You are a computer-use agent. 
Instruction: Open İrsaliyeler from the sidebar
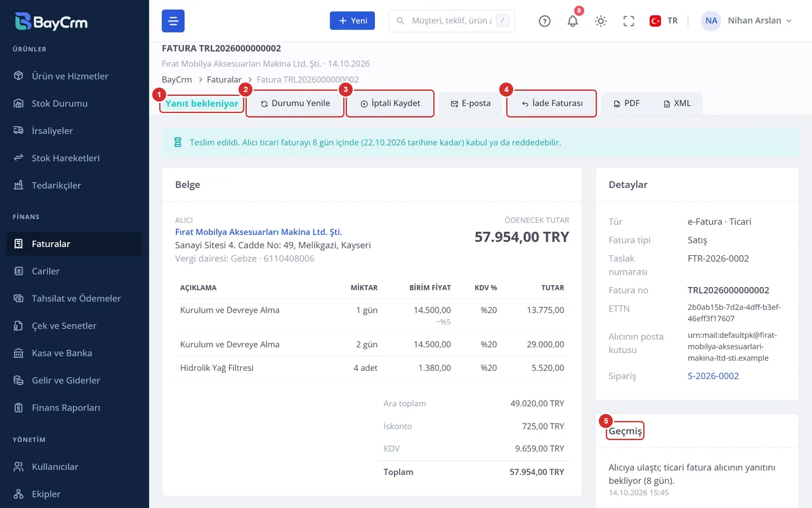click(x=74, y=131)
